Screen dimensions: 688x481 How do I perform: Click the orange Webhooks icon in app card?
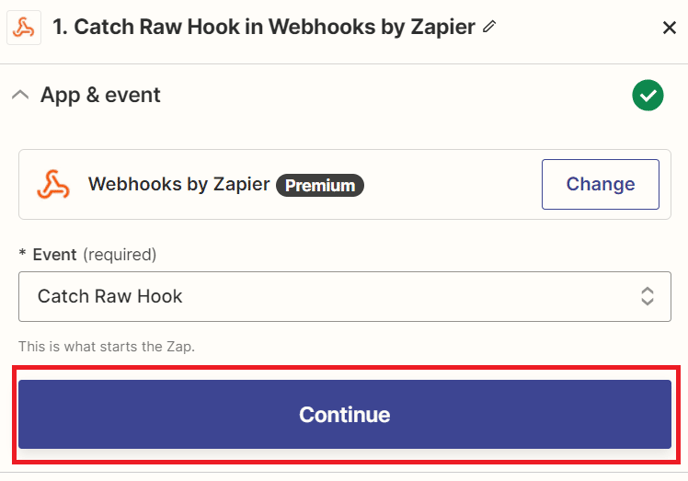click(53, 184)
